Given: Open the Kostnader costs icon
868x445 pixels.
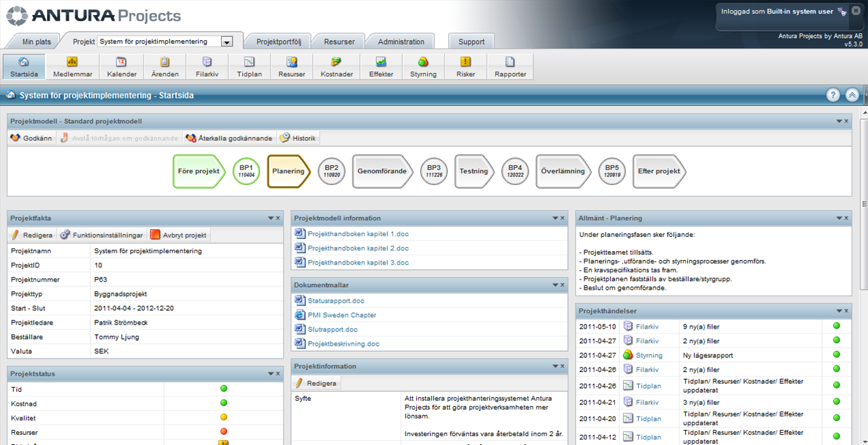Looking at the screenshot, I should click(x=336, y=67).
